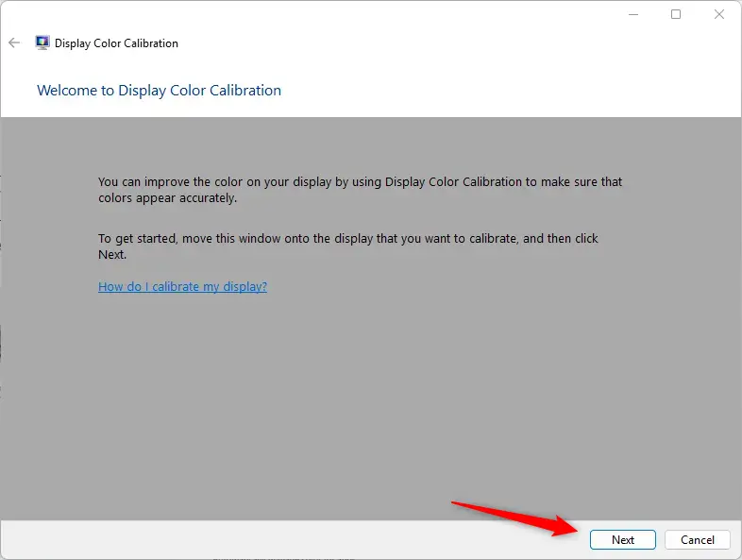Viewport: 742px width, 560px height.
Task: Click the Display Color Calibration monitor icon
Action: pos(42,42)
